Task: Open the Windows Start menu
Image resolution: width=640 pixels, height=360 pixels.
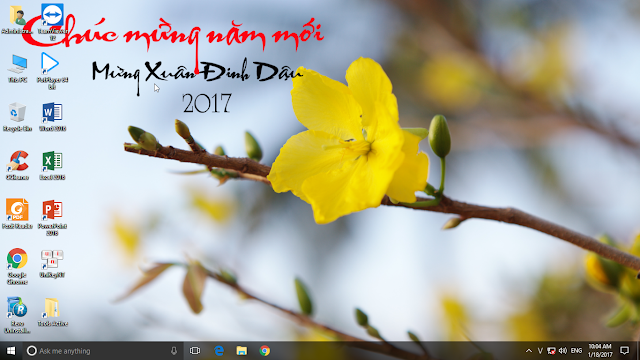Action: [x=11, y=351]
